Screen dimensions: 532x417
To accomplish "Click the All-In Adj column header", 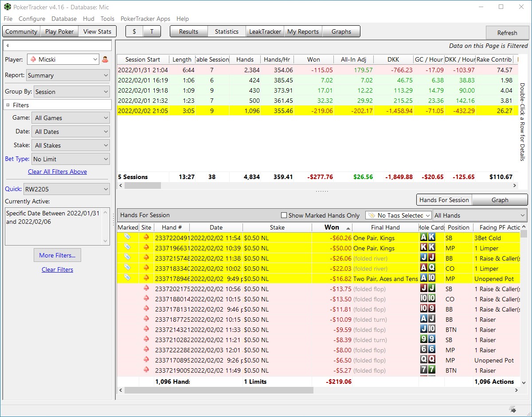I will [353, 59].
